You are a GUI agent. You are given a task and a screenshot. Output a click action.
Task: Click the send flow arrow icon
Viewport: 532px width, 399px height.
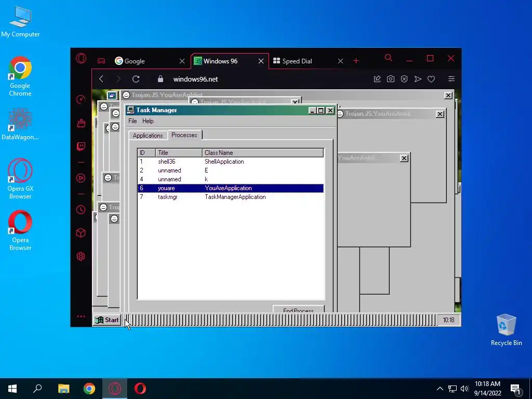click(418, 79)
